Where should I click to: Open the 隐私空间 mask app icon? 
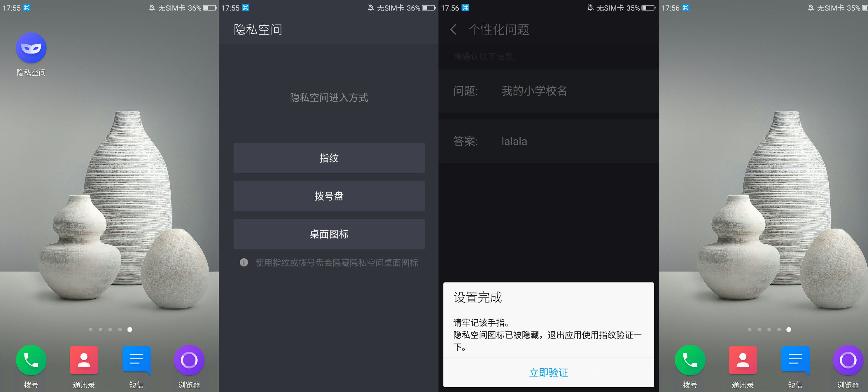(x=31, y=48)
